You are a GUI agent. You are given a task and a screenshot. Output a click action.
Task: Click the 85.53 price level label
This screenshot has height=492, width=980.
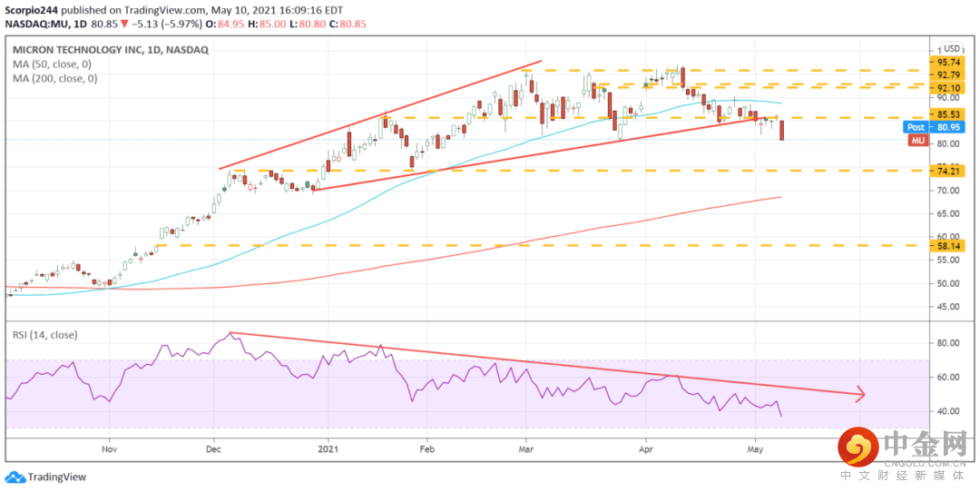(x=948, y=115)
